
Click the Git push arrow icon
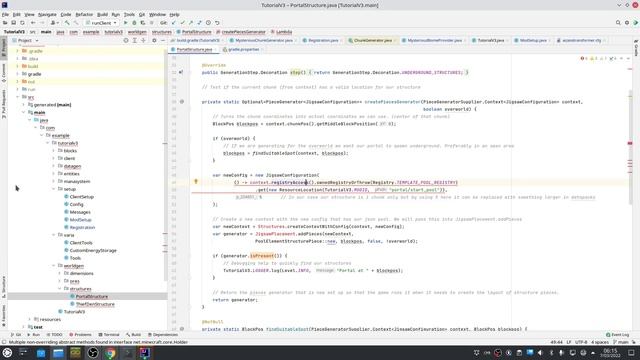coord(191,23)
